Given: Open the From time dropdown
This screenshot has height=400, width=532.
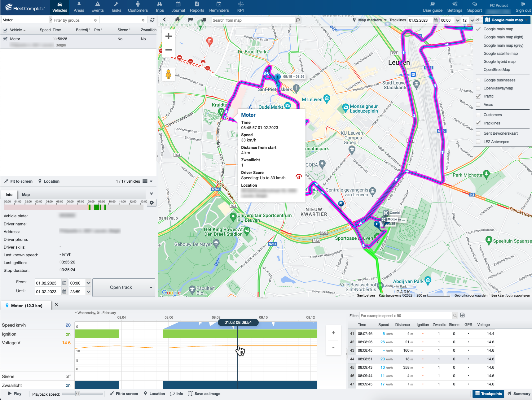Looking at the screenshot, I should point(88,283).
